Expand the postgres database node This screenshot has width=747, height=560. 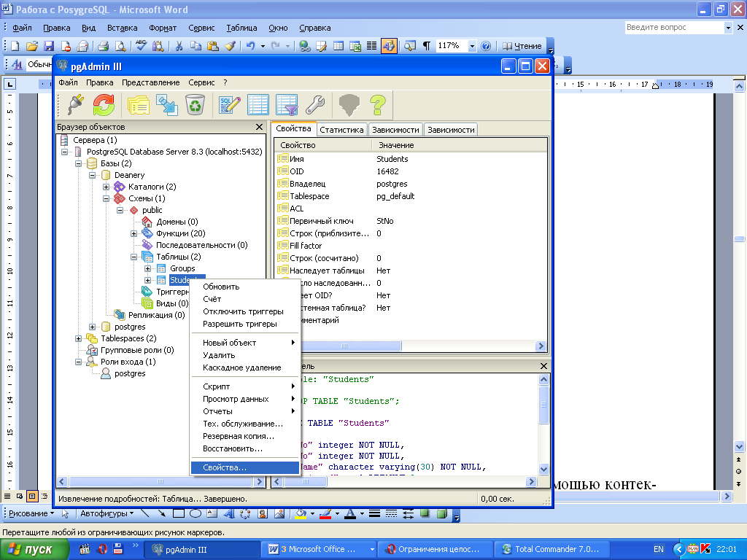[92, 327]
